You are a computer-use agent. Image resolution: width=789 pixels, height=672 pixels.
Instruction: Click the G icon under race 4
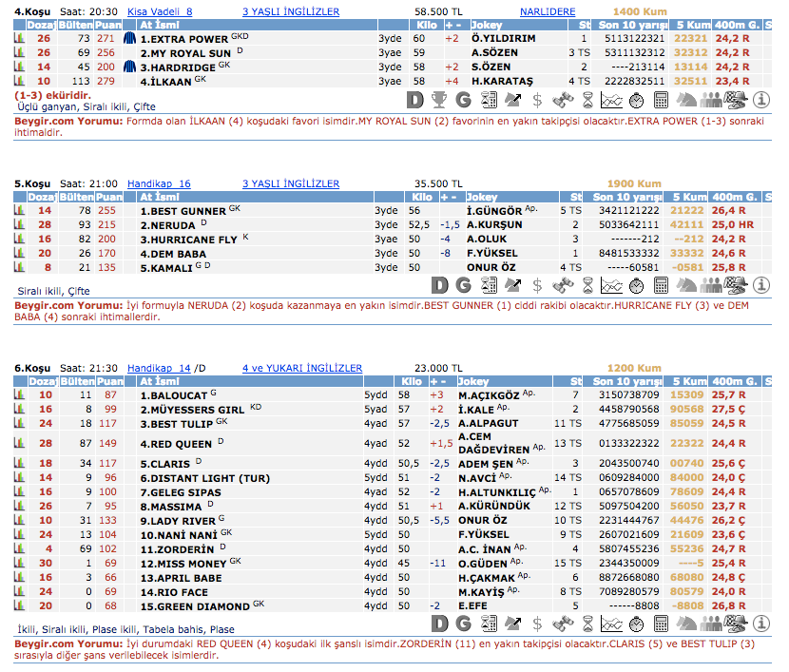[x=464, y=99]
